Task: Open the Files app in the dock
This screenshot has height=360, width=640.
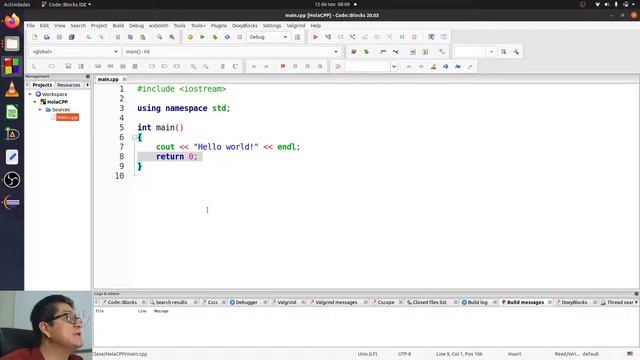Action: (12, 44)
